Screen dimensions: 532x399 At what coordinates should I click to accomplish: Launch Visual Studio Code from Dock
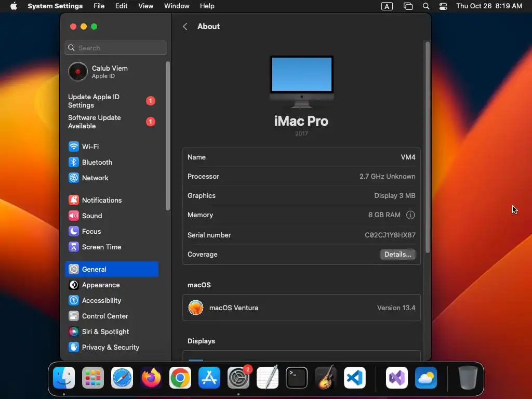354,378
